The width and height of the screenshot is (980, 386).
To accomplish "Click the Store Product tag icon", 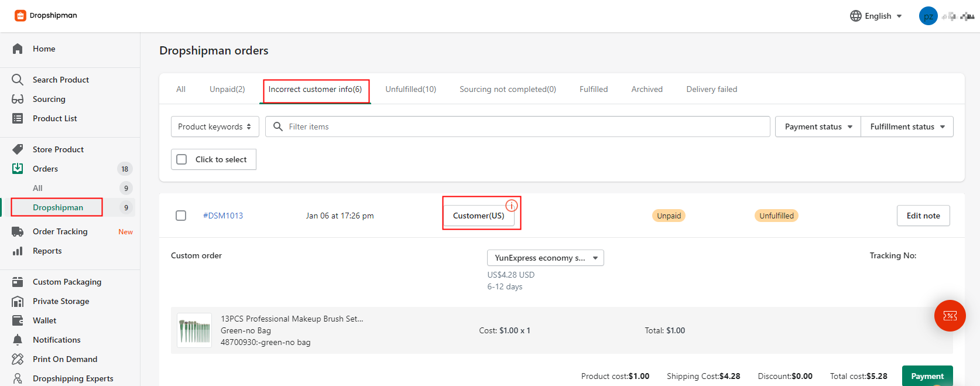I will click(x=18, y=149).
